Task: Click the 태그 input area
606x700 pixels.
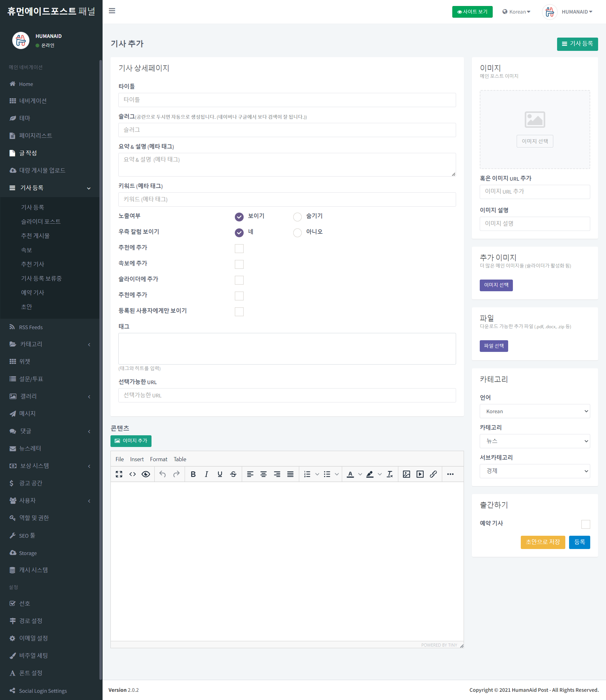Action: pos(287,349)
